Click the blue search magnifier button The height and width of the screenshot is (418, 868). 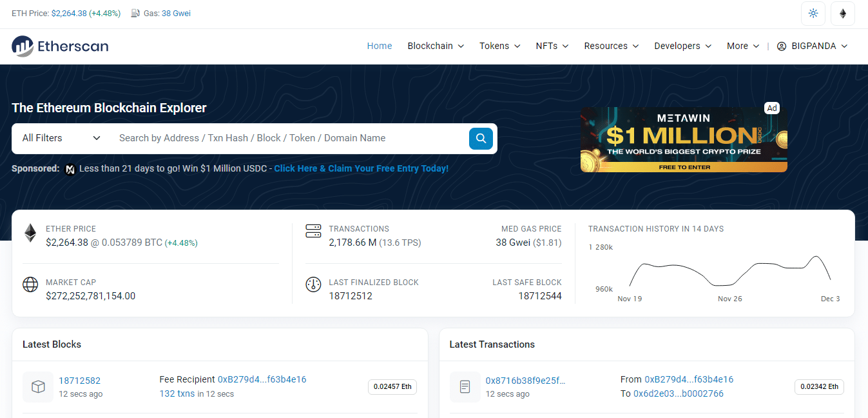pyautogui.click(x=481, y=138)
